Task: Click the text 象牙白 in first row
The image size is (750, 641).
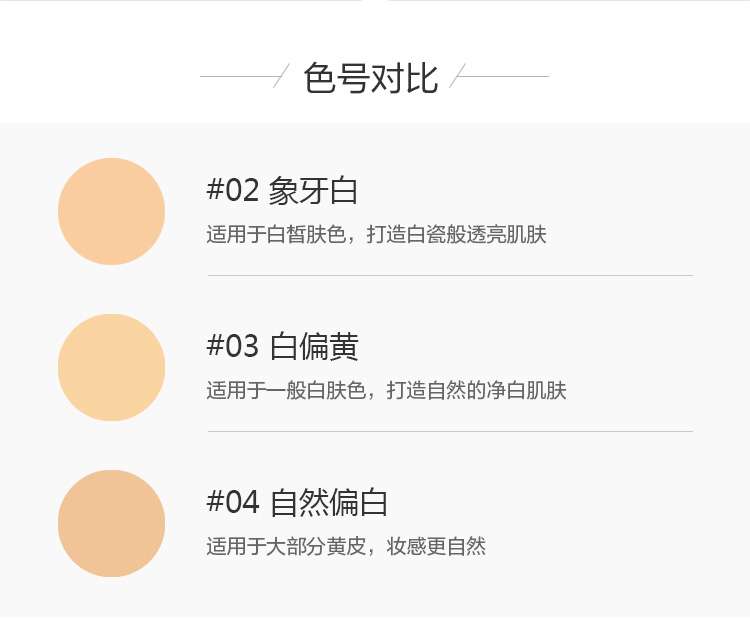Action: 313,190
